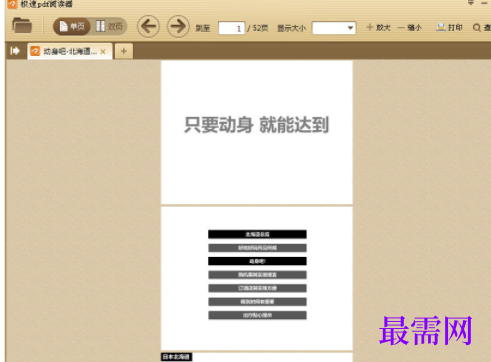
Task: Go to next page with right arrow
Action: point(178,26)
